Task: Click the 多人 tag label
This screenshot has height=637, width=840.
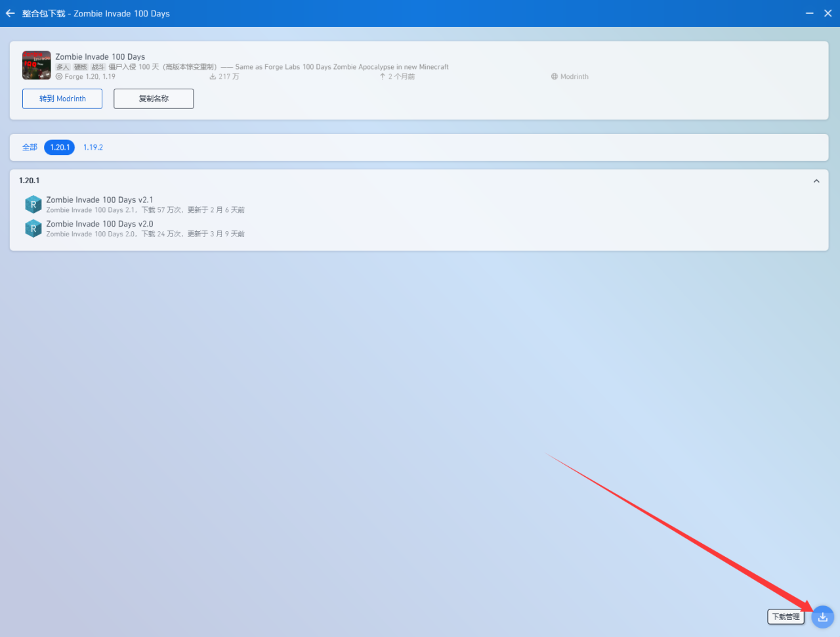Action: coord(62,67)
